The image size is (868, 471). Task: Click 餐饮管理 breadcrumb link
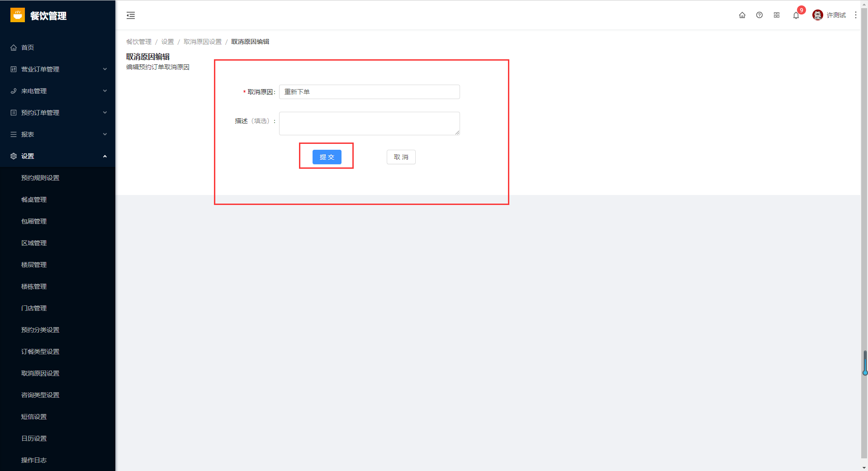point(139,42)
